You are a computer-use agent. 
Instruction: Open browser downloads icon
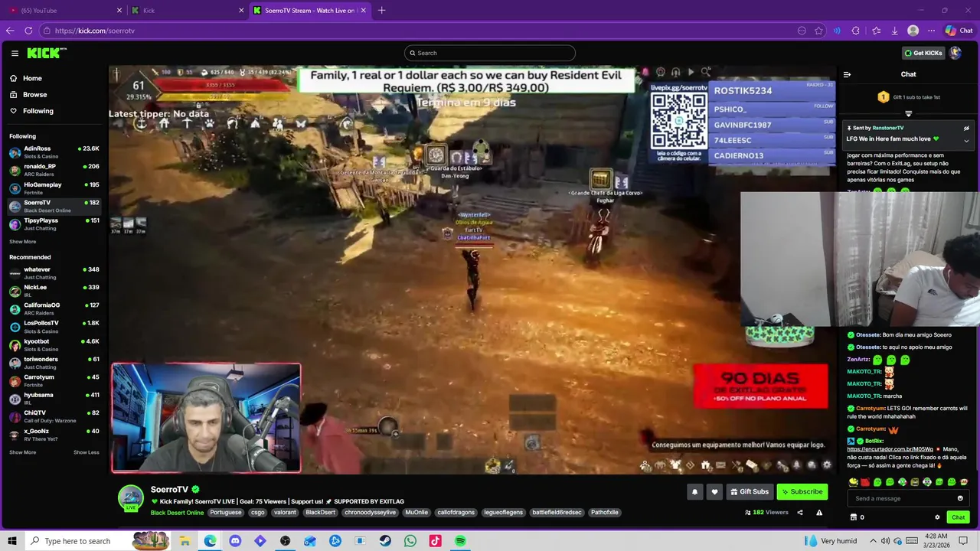point(894,31)
